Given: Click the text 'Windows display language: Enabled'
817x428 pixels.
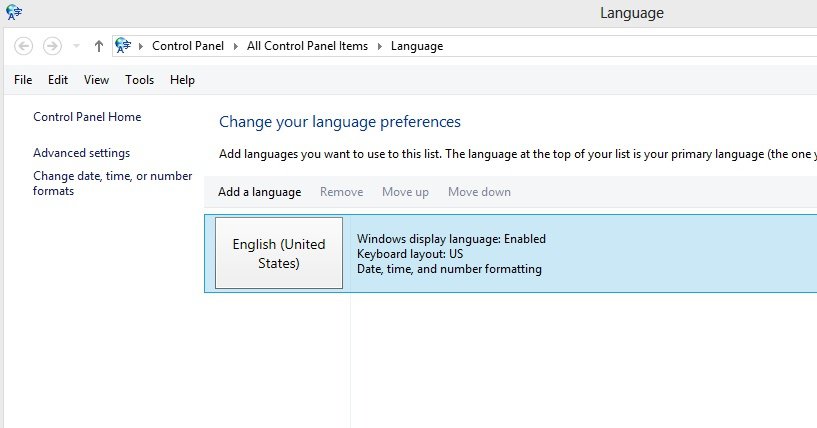Looking at the screenshot, I should pos(451,239).
